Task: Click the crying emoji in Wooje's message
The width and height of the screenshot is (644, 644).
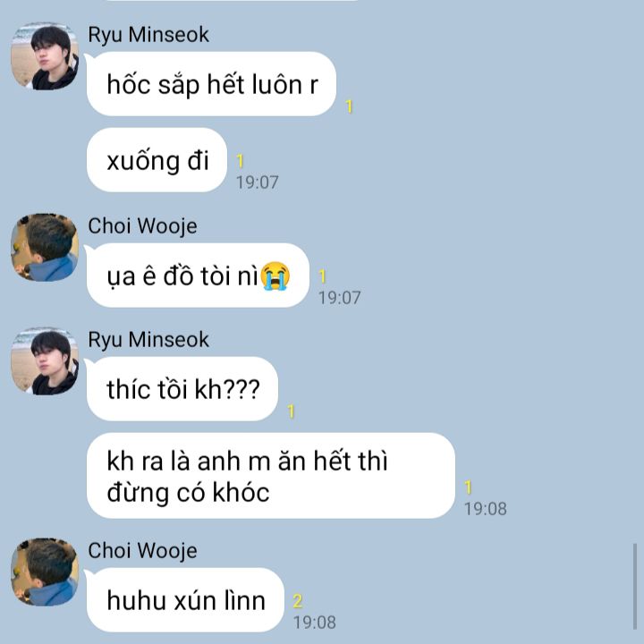Action: [275, 275]
